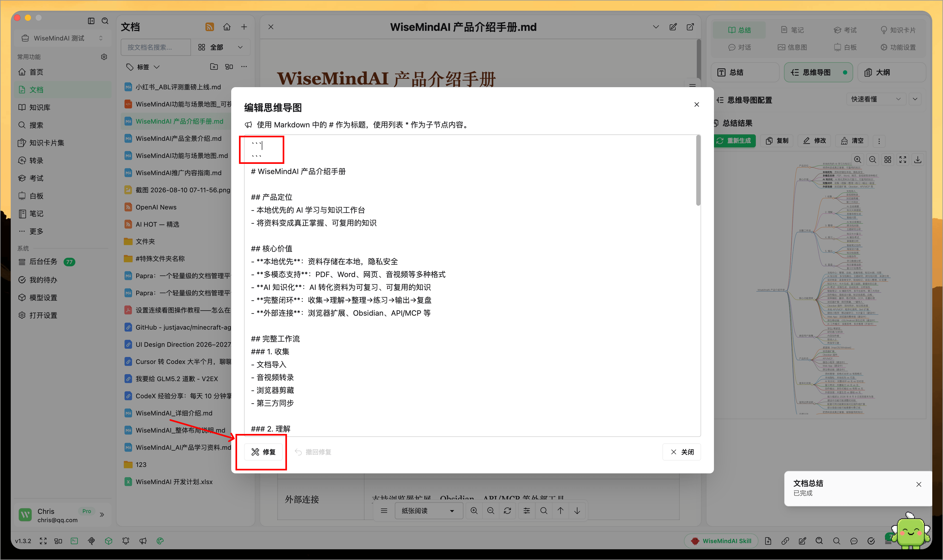Image resolution: width=943 pixels, height=560 pixels.
Task: Dismiss the 文档总结 已完成 notification
Action: point(919,484)
